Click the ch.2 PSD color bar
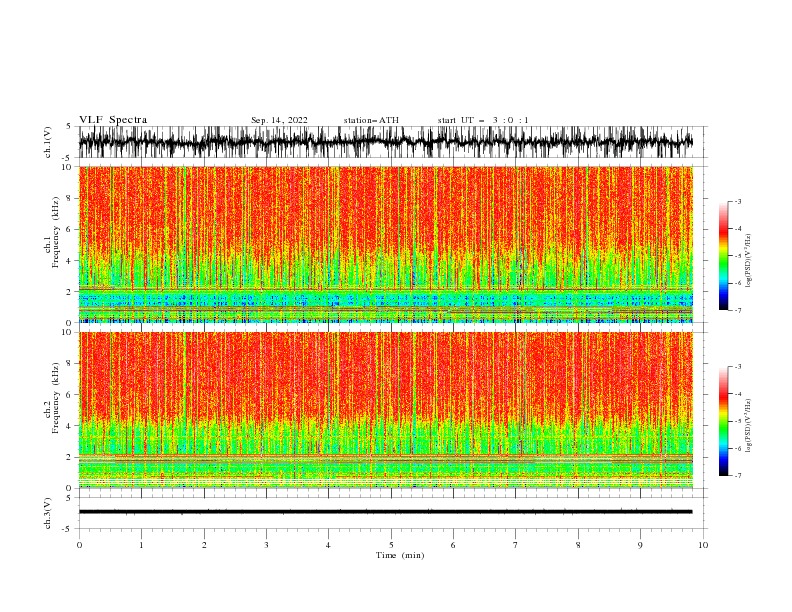The image size is (792, 612). (723, 421)
